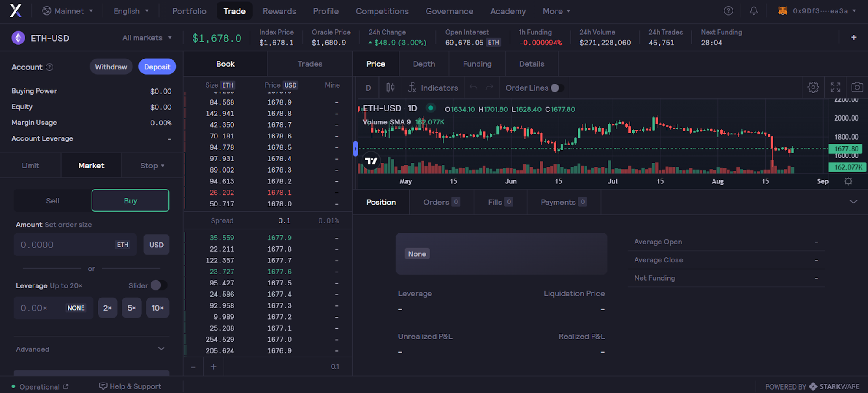Switch to the Depth tab
Image resolution: width=868 pixels, height=393 pixels.
[x=424, y=64]
